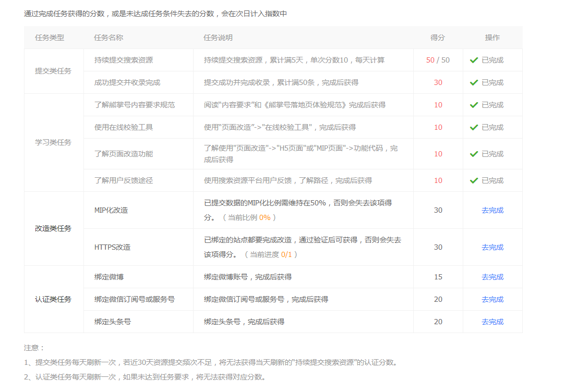点击绑定头条号的"去完成"
This screenshot has height=392, width=565.
point(492,322)
